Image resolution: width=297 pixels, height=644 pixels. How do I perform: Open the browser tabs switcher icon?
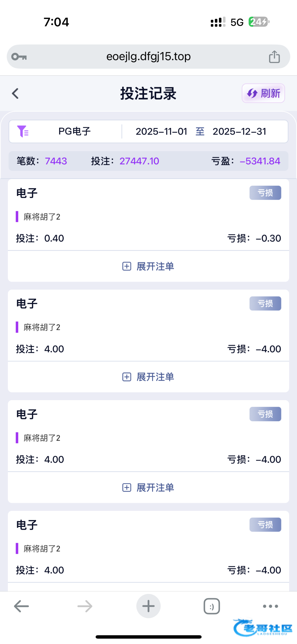click(x=212, y=606)
